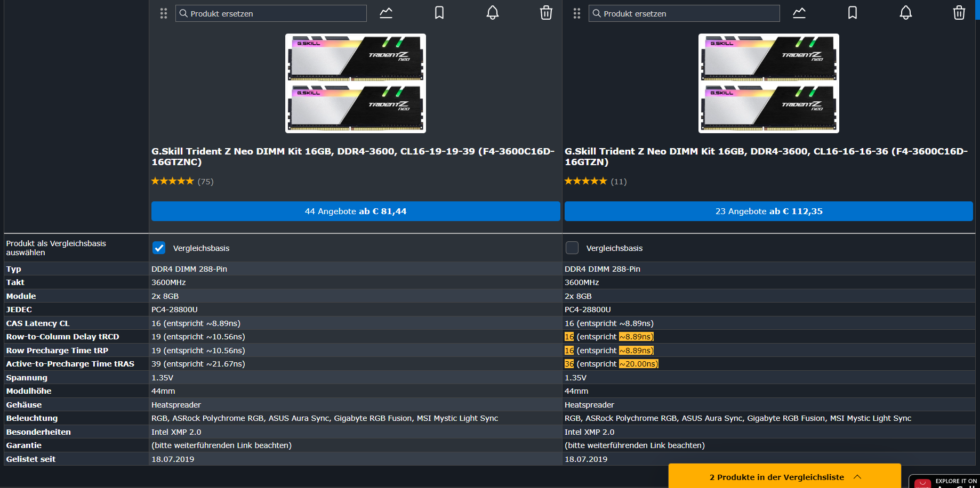
Task: Click the CAS Latency CL row label
Action: point(38,323)
